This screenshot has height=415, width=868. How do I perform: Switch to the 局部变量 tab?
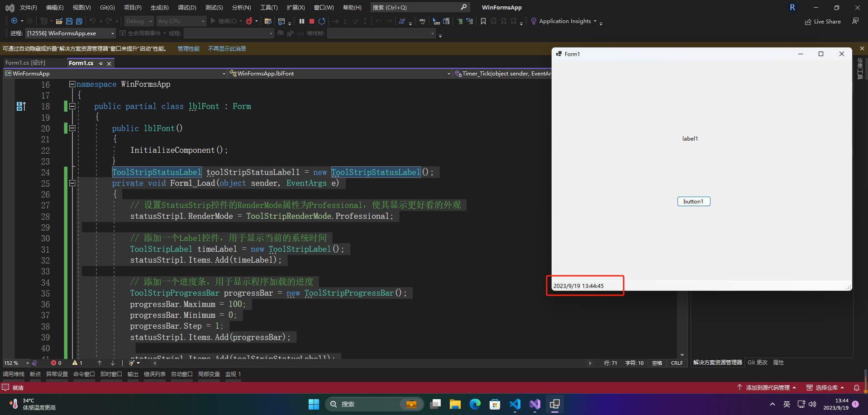[x=209, y=374]
